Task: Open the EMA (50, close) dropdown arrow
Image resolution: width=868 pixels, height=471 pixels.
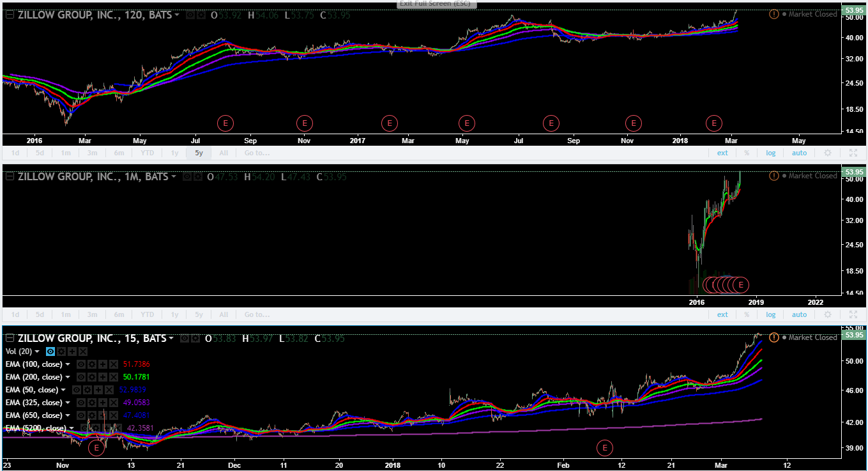Action: 63,390
